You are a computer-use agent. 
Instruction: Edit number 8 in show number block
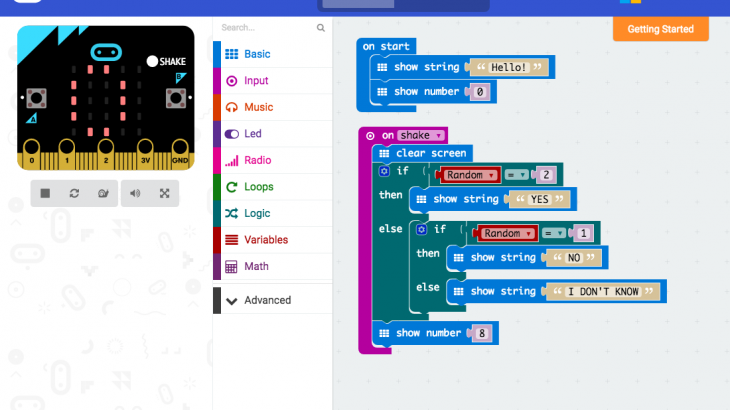coord(482,333)
